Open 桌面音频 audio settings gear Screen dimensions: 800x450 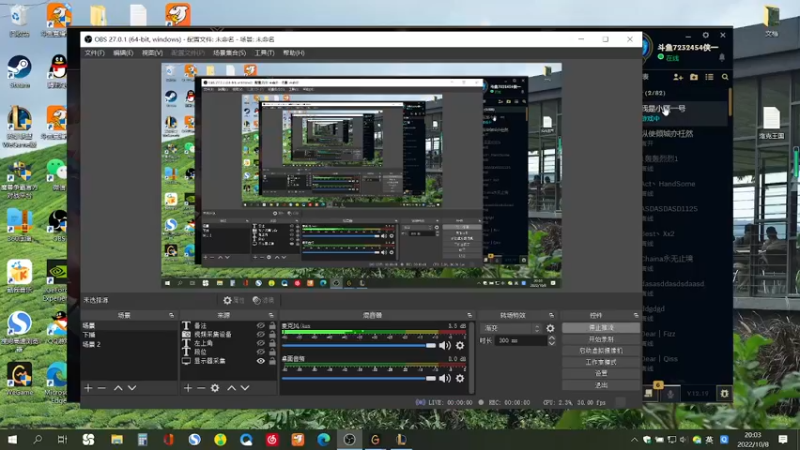[460, 378]
